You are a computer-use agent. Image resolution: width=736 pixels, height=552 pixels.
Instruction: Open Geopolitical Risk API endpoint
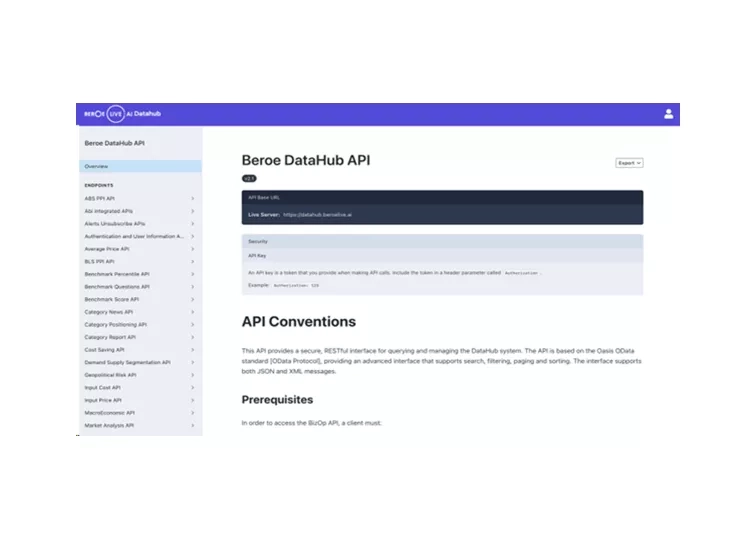[x=110, y=375]
